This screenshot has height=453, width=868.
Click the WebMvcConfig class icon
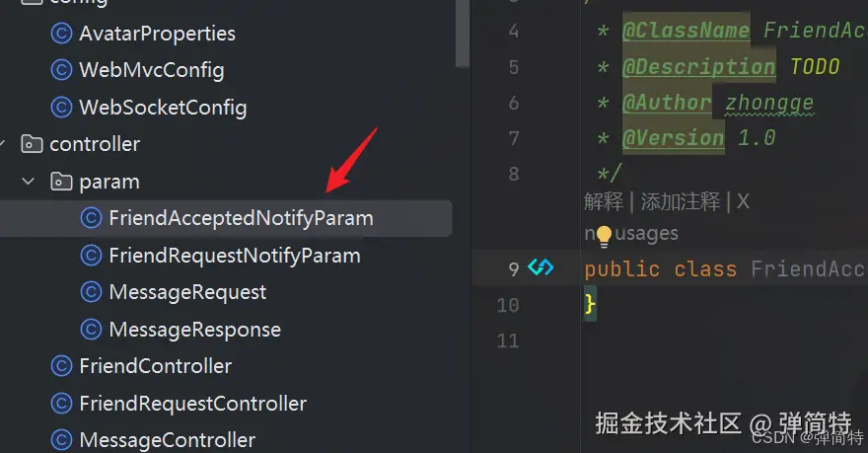coord(61,70)
